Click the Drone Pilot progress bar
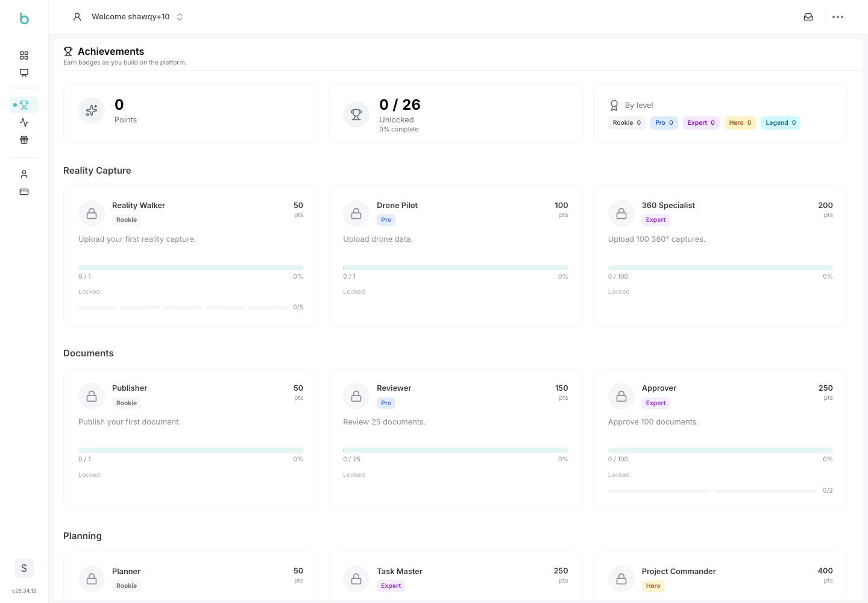 click(x=456, y=268)
